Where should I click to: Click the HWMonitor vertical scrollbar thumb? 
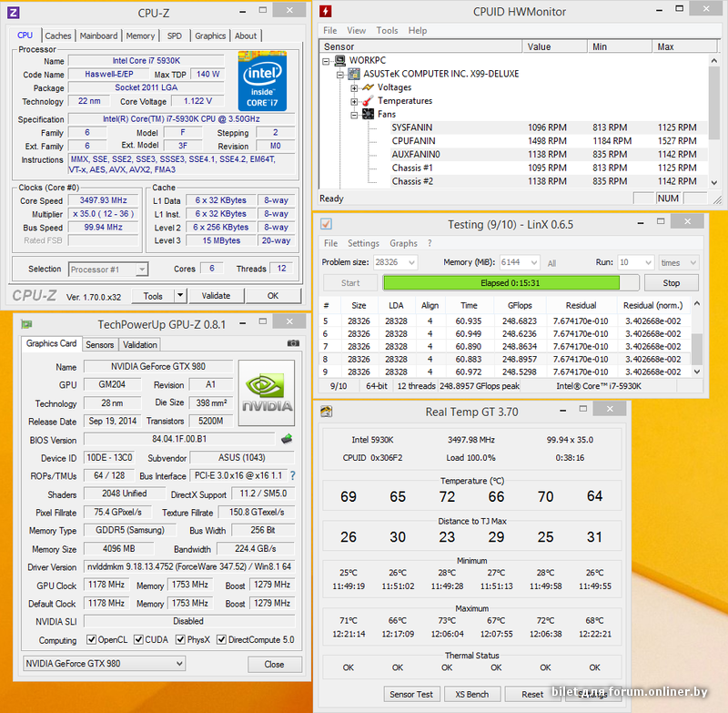click(x=714, y=103)
